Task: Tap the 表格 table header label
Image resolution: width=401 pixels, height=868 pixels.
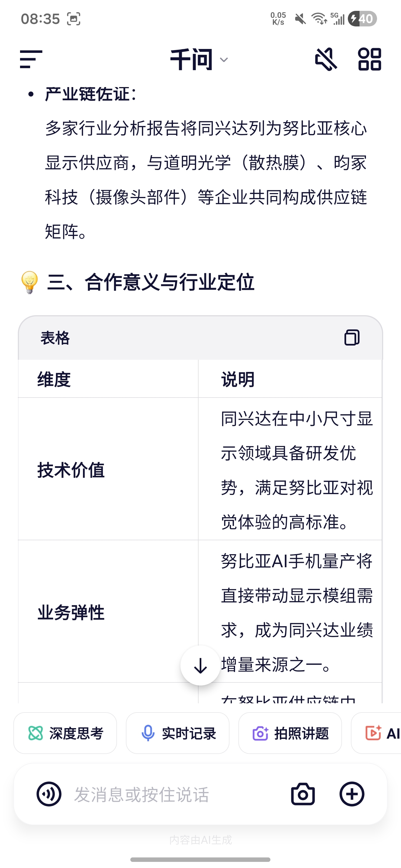Action: 55,338
